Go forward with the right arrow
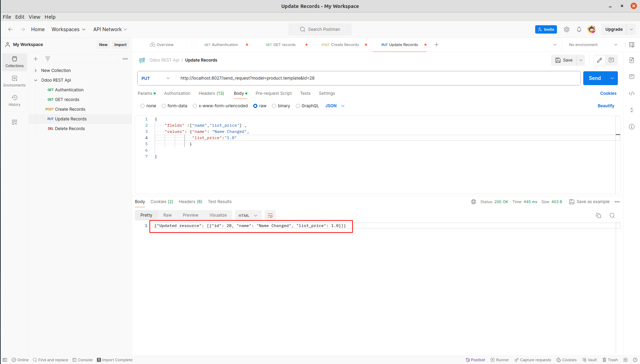The height and width of the screenshot is (364, 640). click(23, 29)
